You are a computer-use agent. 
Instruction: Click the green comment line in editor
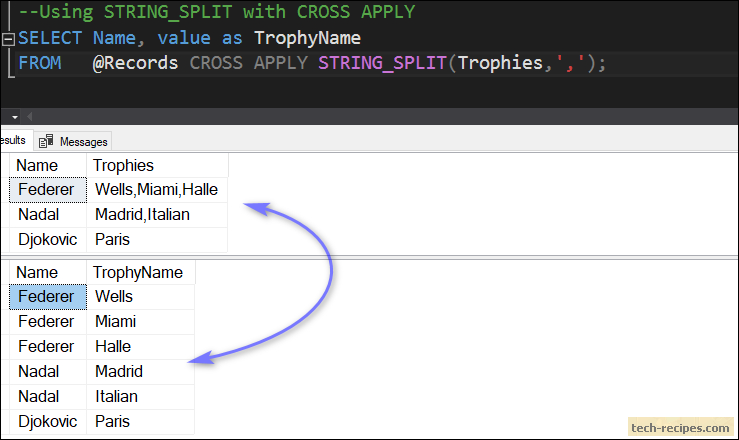click(217, 12)
